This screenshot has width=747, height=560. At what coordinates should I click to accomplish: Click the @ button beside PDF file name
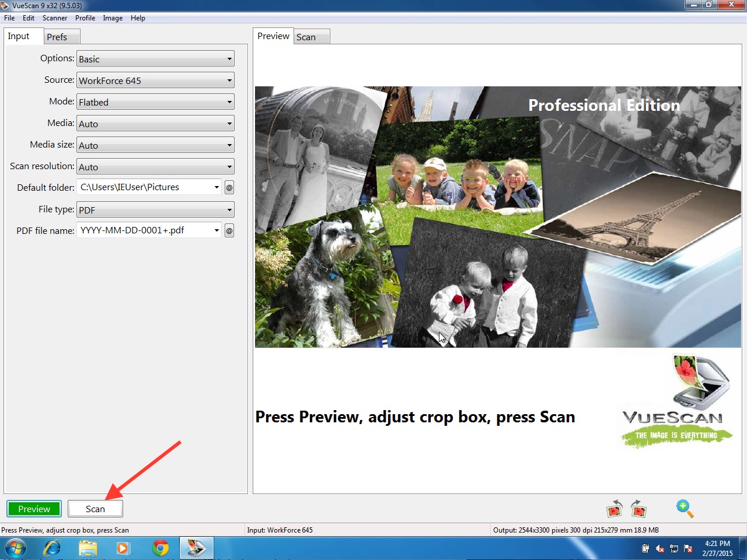click(x=229, y=230)
